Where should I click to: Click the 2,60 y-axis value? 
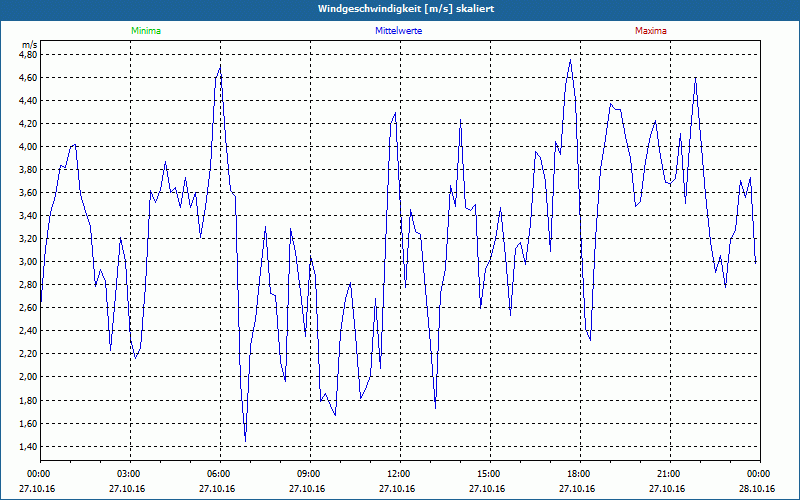tap(29, 307)
